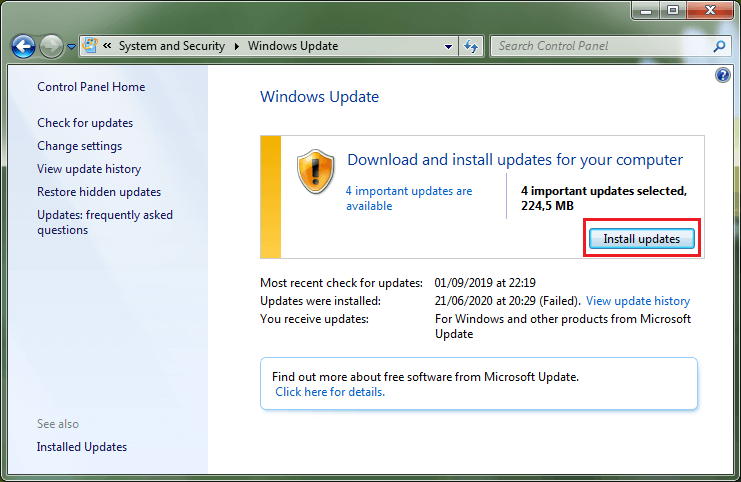
Task: Minimize the Windows Update window
Action: (x=646, y=11)
